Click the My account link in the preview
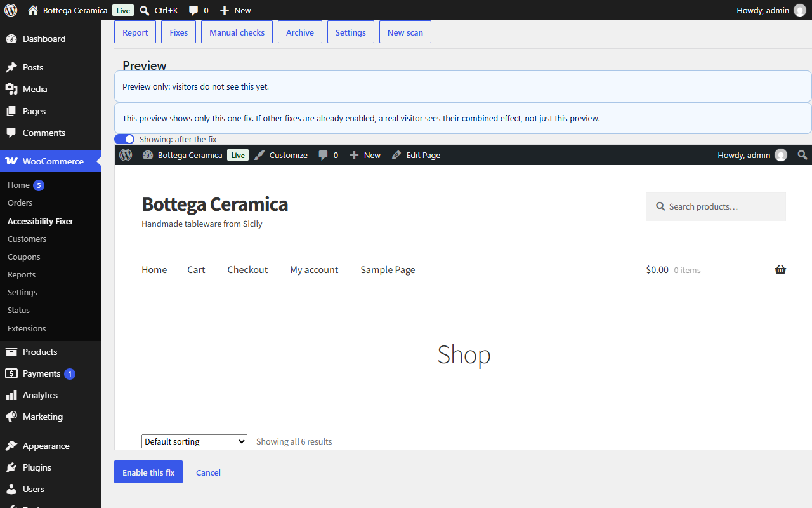The width and height of the screenshot is (812, 508). [x=314, y=270]
